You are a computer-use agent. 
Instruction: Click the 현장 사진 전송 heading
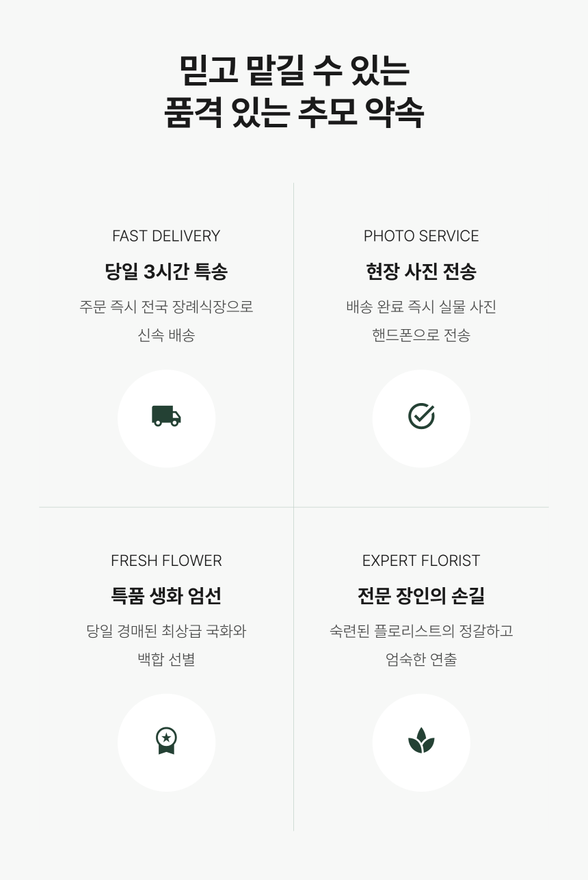click(x=421, y=272)
